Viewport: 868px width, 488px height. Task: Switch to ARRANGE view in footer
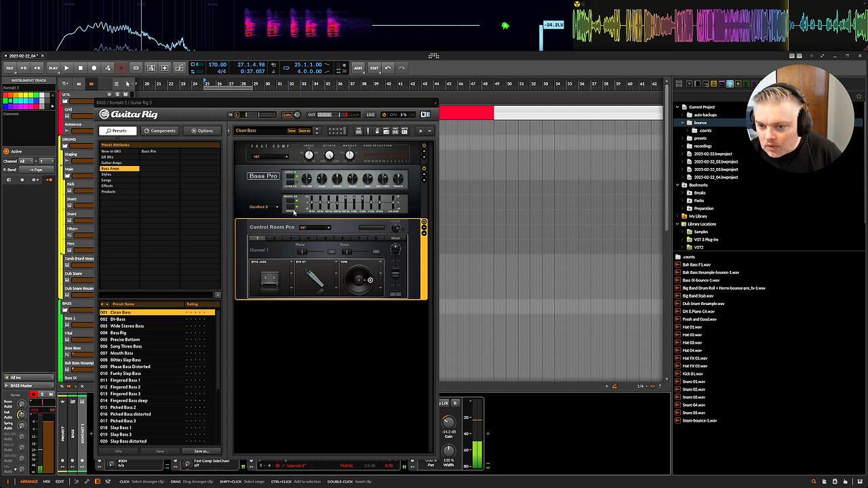point(28,482)
